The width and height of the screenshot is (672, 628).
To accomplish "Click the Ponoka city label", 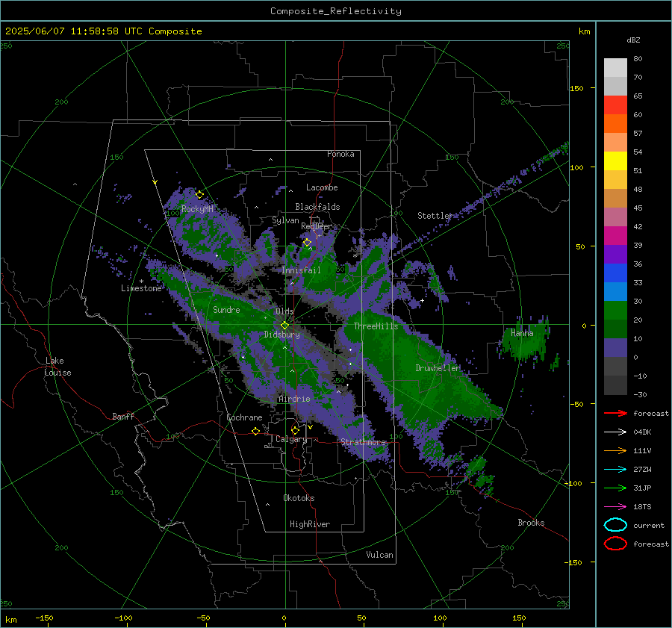I will click(x=340, y=154).
